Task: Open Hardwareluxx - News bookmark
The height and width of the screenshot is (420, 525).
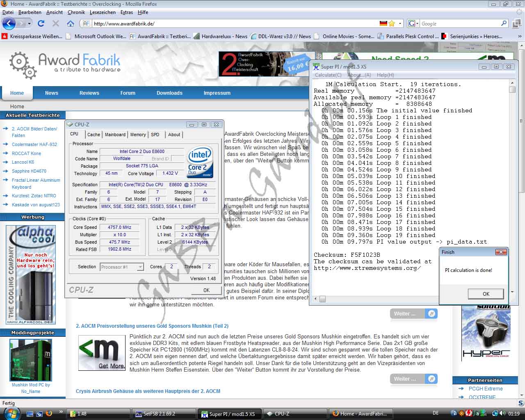Action: (x=220, y=36)
